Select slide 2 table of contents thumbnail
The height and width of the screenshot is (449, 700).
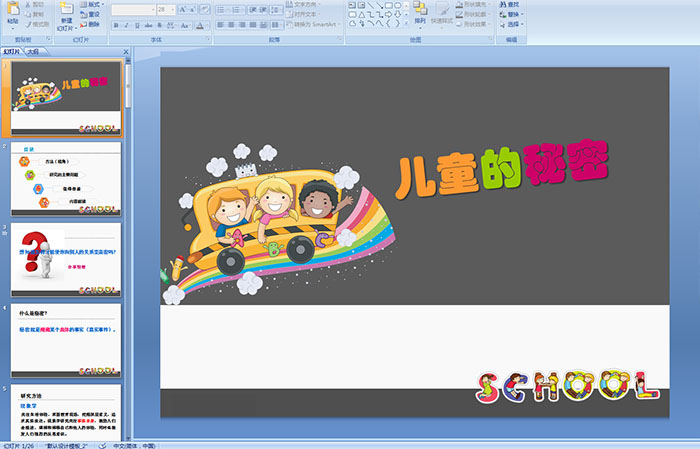tap(66, 179)
